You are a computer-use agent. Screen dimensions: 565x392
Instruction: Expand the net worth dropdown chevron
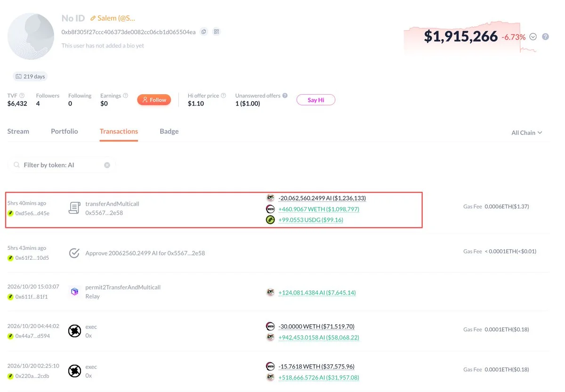coord(533,37)
